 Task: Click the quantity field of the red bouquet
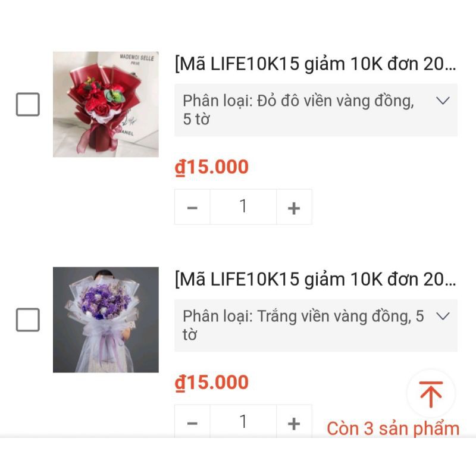[x=243, y=207]
